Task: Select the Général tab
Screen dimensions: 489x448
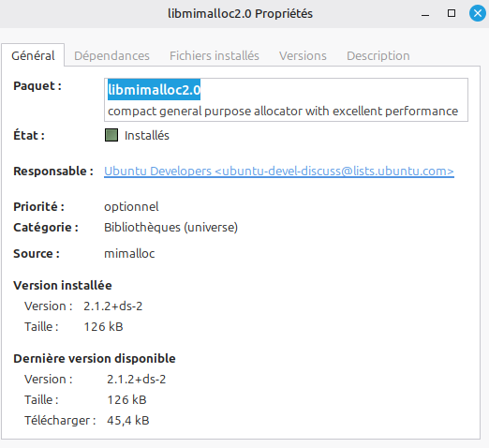Action: point(33,55)
